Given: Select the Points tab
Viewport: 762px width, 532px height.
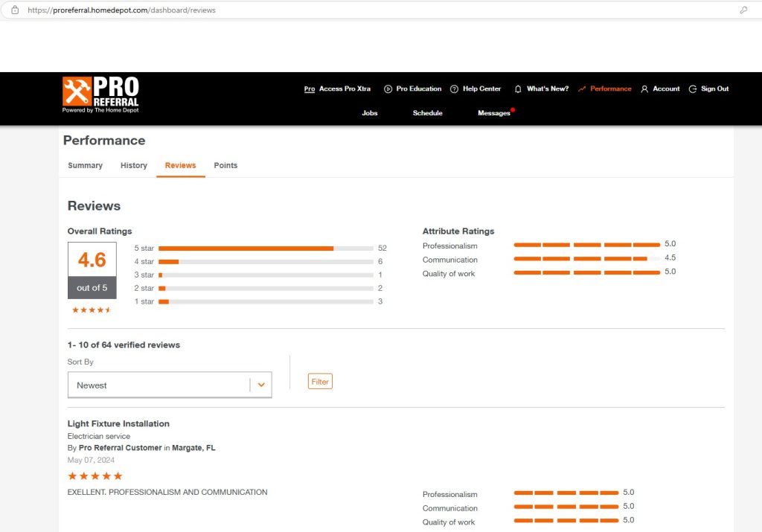Looking at the screenshot, I should click(x=225, y=165).
